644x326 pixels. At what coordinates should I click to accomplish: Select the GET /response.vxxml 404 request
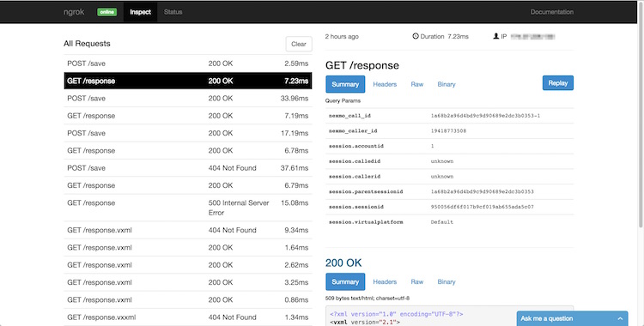pyautogui.click(x=188, y=317)
